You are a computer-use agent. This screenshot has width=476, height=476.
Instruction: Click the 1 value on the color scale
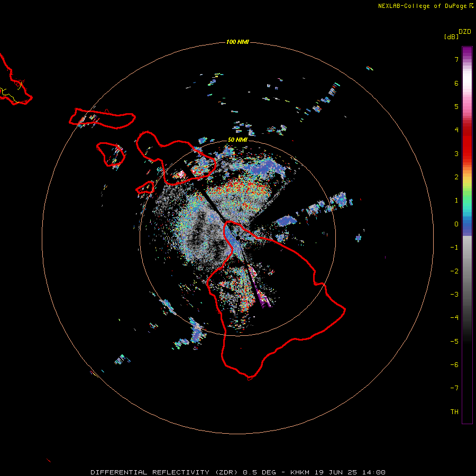[456, 200]
